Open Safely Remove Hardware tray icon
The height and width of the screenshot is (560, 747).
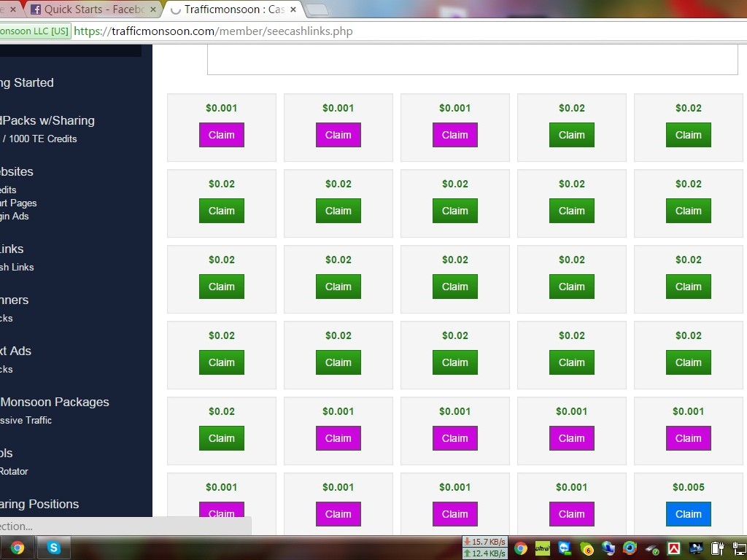pos(652,548)
